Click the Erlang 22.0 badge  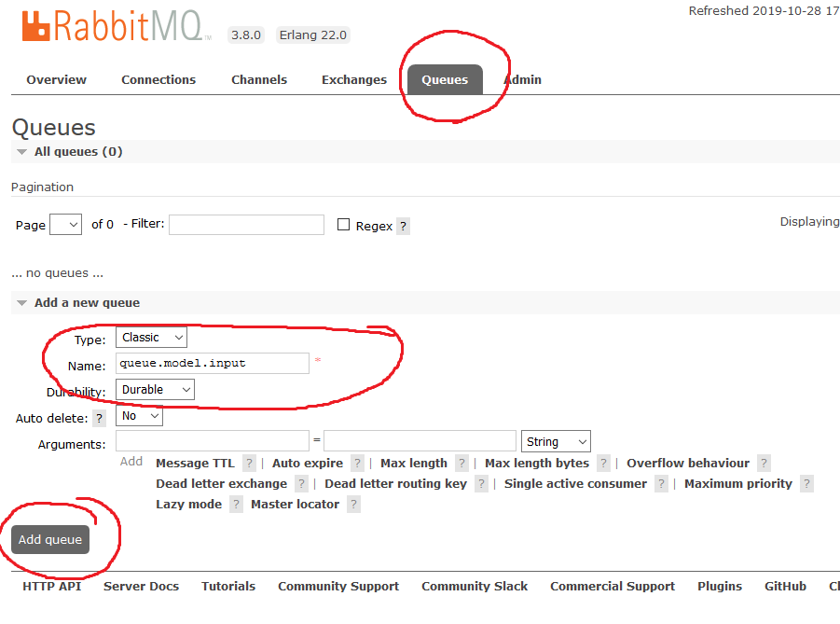[313, 35]
